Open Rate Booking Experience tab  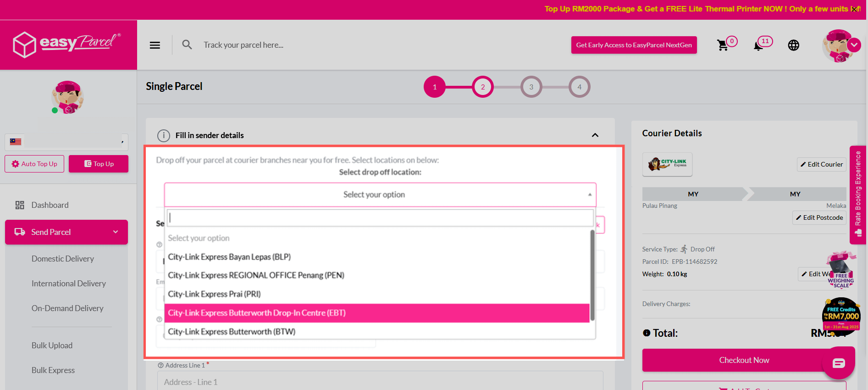point(858,195)
